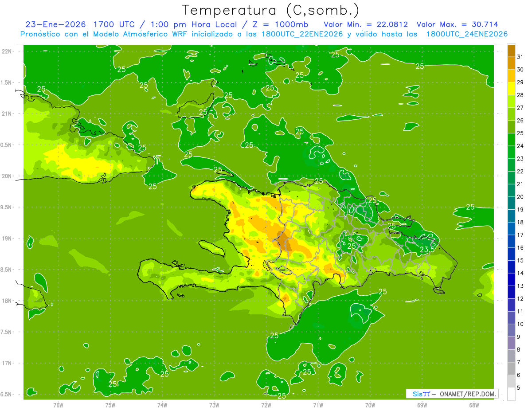The image size is (532, 411).
Task: Click the '29' value on the color scale
Action: (520, 82)
